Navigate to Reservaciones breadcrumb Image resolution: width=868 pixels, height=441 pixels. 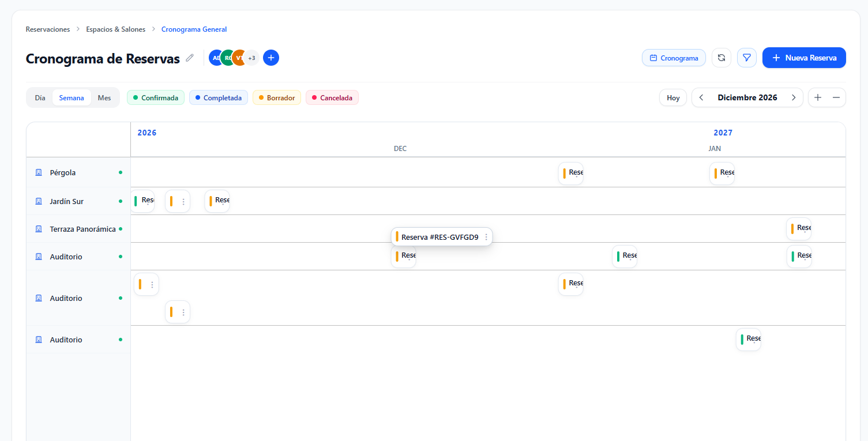tap(48, 29)
